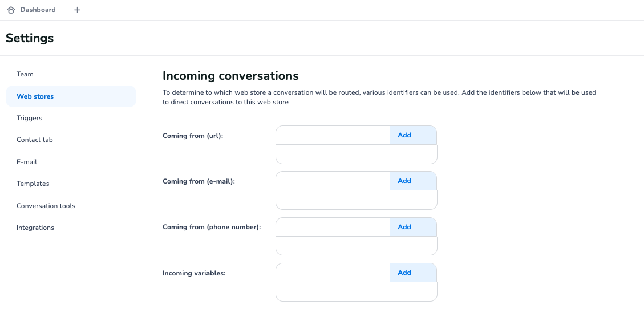644x329 pixels.
Task: Click the phone number input field
Action: (x=333, y=226)
